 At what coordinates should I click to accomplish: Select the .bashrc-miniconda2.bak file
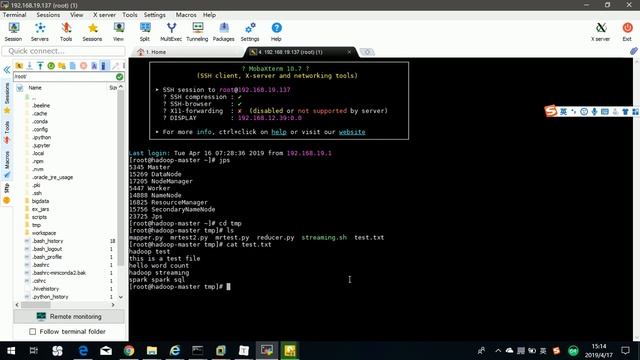coord(59,273)
